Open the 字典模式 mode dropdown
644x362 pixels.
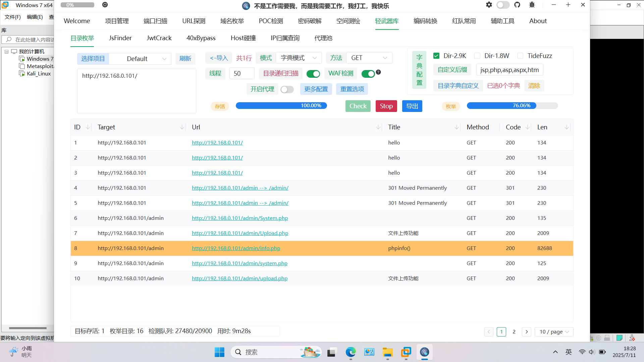298,58
